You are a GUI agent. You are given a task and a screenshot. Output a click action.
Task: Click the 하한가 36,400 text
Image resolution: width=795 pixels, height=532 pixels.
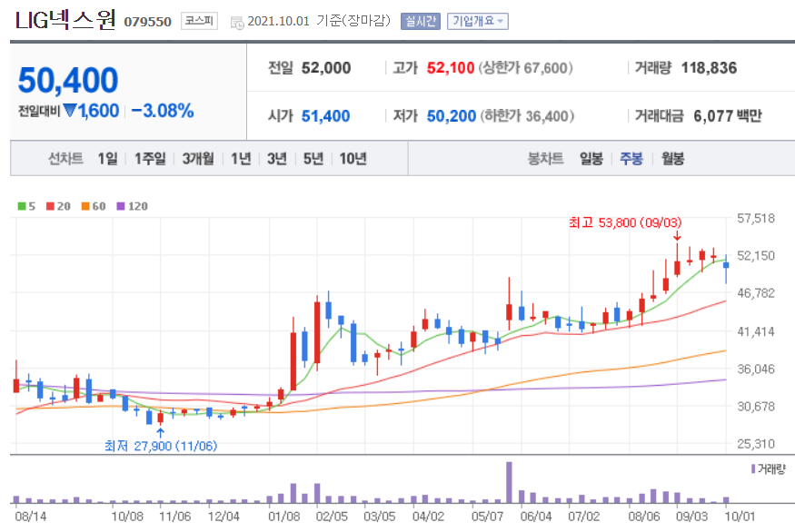pyautogui.click(x=527, y=116)
